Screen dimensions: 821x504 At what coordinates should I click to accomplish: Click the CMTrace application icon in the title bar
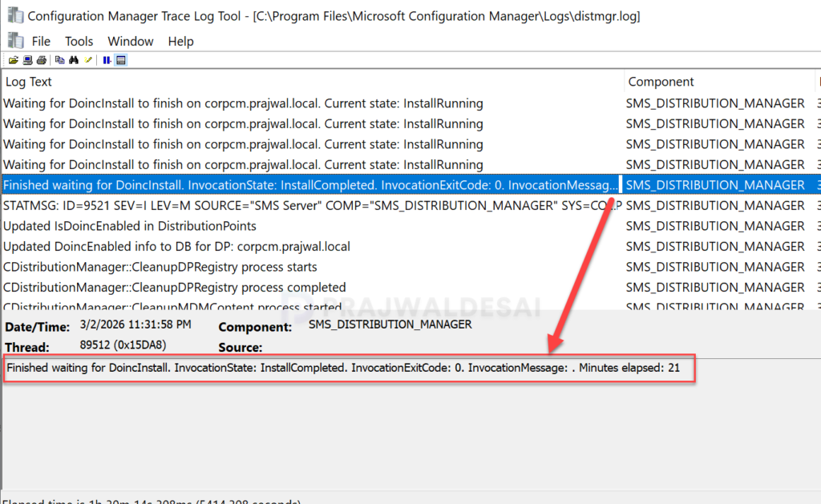coord(15,15)
